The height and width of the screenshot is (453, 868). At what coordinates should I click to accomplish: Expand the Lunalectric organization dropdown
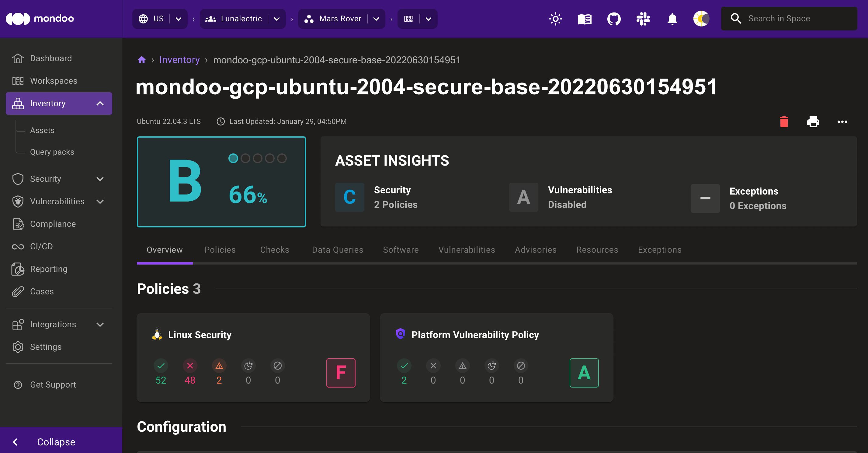[277, 18]
